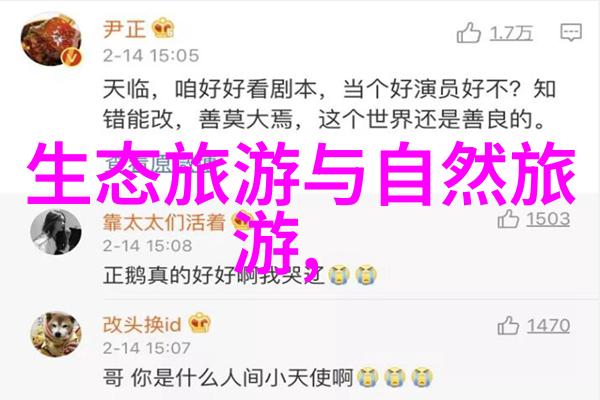Open 靠太太们活着 avatar photo
The image size is (600, 400).
[55, 232]
